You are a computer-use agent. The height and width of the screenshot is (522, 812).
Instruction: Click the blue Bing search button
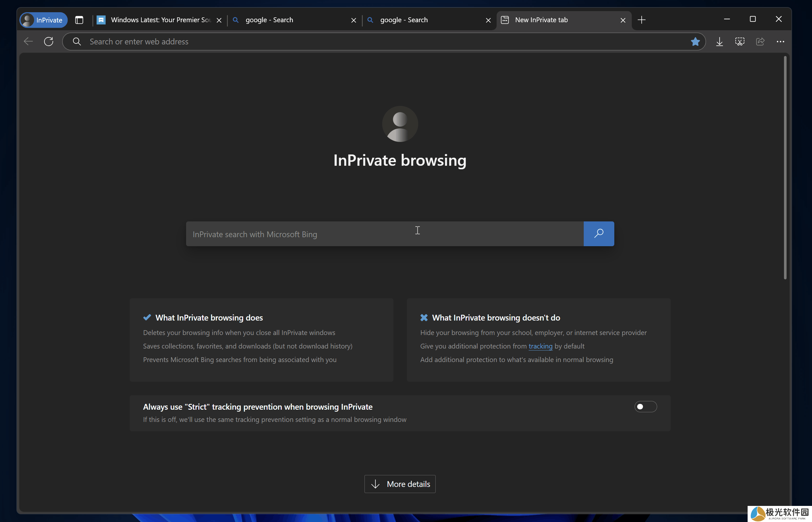[599, 234]
